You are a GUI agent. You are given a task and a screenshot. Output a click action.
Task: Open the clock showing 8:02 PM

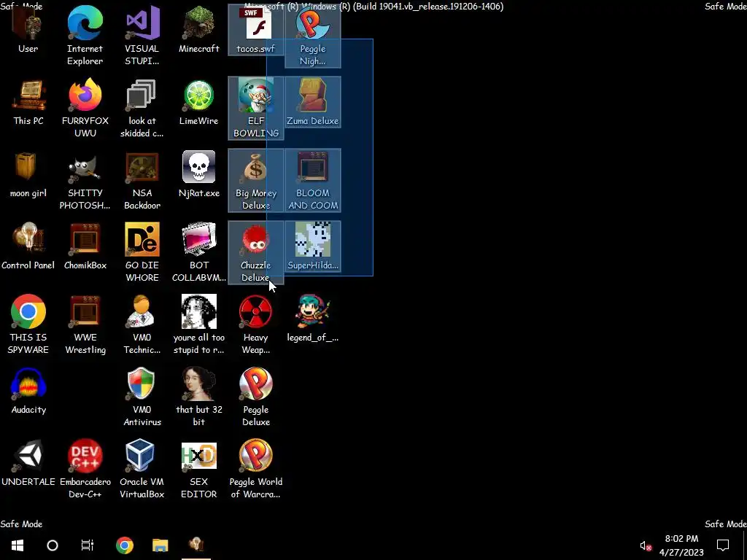(682, 545)
